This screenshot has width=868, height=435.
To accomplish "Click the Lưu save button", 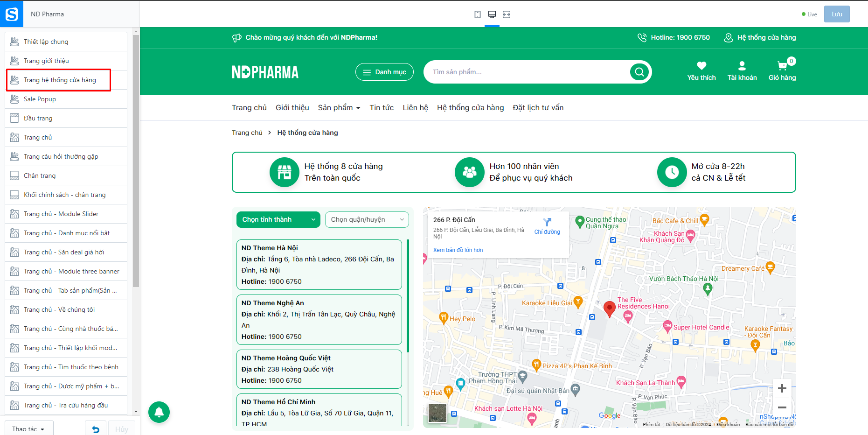I will point(837,14).
